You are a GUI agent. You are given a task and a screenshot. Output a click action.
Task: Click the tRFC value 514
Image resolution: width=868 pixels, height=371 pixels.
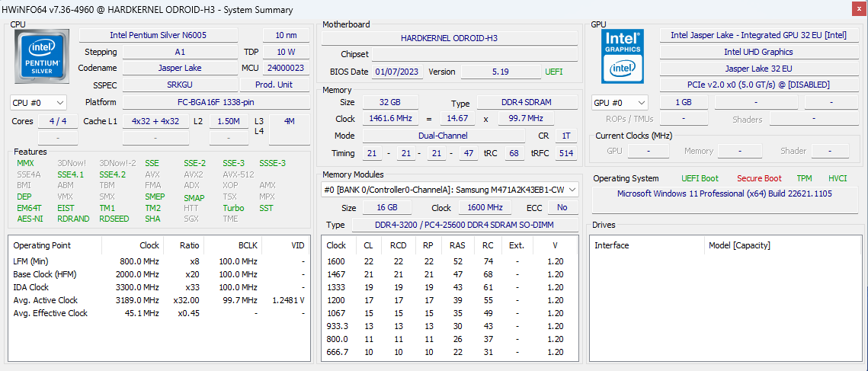pos(566,153)
